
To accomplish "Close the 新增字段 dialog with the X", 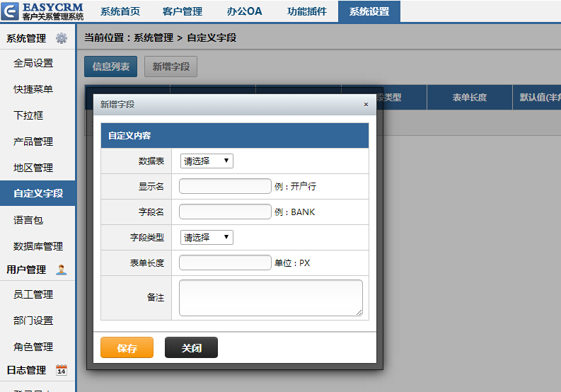I will coord(366,105).
